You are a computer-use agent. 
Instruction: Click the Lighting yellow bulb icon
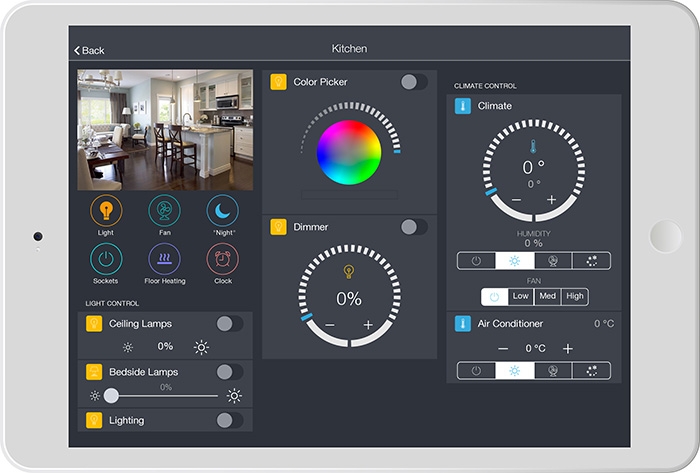click(x=94, y=420)
